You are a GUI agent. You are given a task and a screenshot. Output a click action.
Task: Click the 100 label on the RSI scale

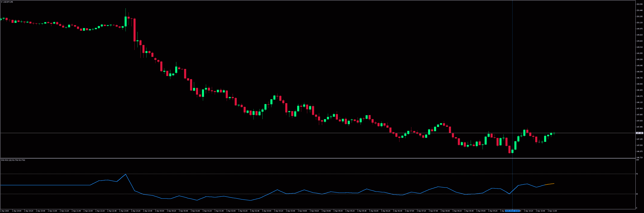coord(637,160)
